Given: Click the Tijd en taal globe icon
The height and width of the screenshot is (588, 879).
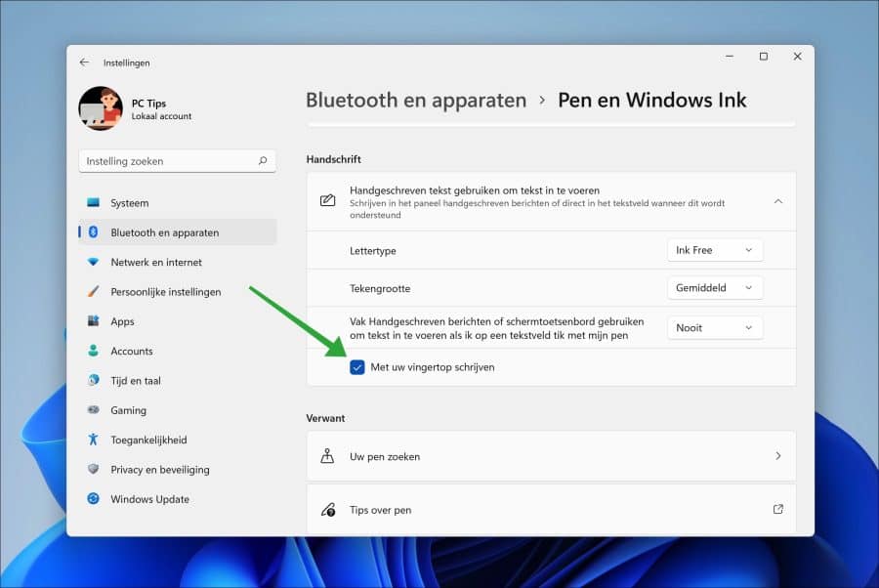Looking at the screenshot, I should [x=93, y=380].
